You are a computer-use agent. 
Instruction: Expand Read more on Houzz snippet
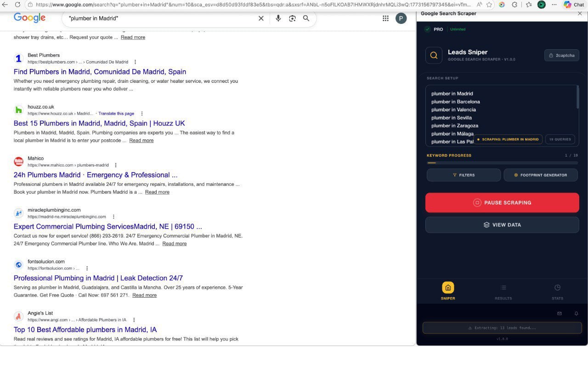tap(141, 140)
